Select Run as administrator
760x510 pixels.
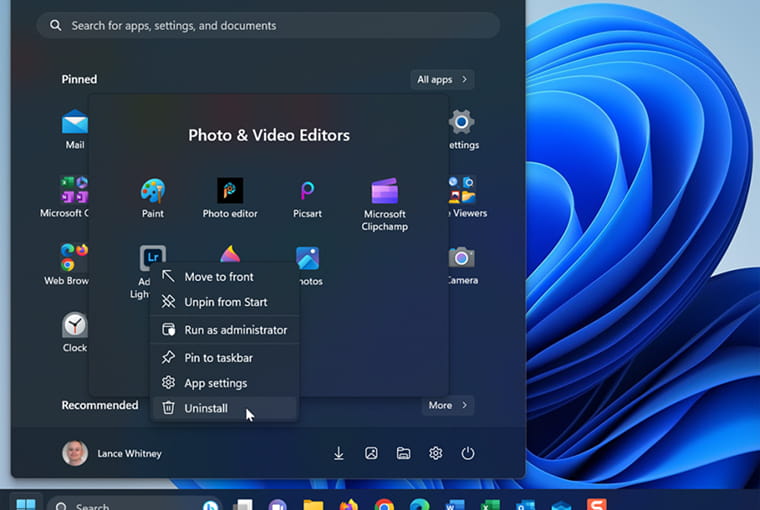[235, 330]
